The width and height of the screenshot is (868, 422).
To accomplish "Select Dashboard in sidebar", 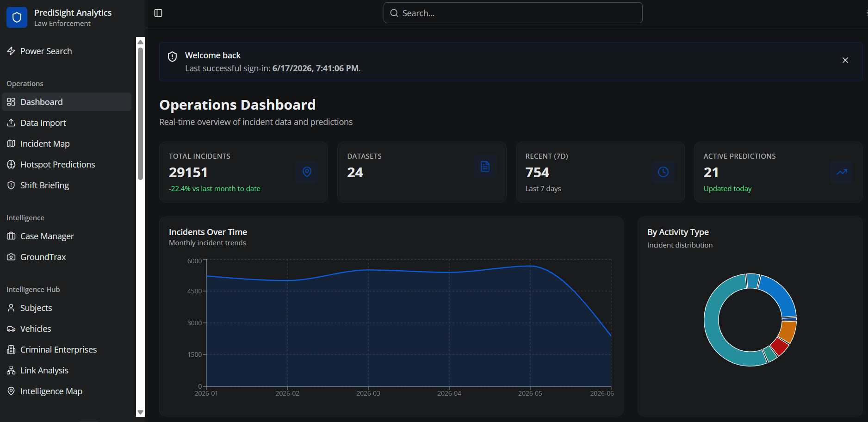I will 67,102.
